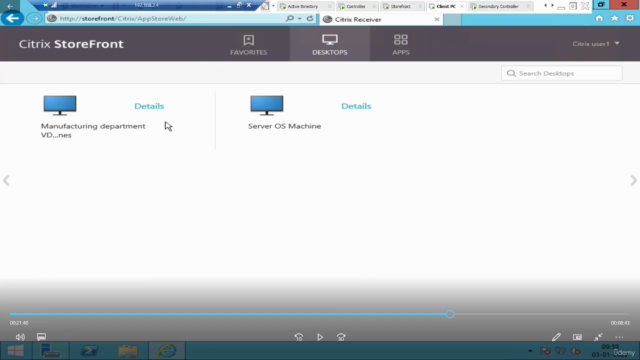Open the player more options ellipsis

[619, 337]
